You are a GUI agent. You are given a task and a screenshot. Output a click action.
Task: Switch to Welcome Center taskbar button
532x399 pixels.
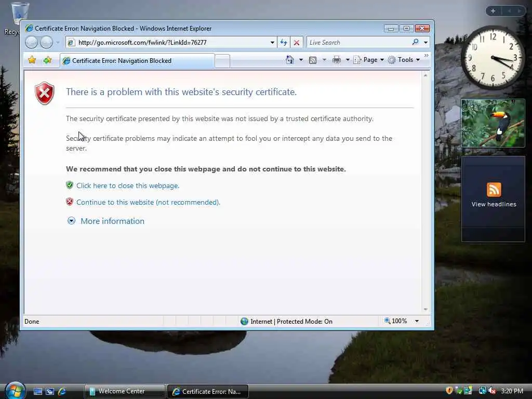pyautogui.click(x=125, y=391)
